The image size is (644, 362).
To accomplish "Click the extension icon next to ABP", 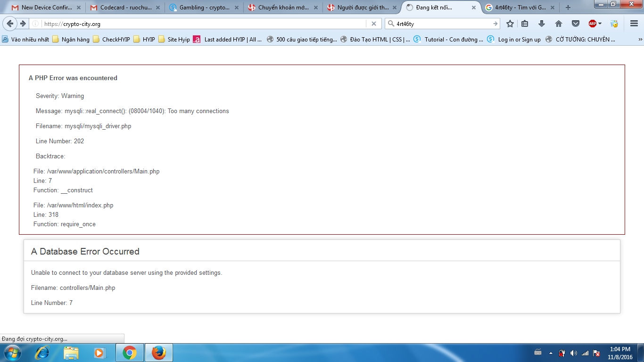I will [614, 24].
